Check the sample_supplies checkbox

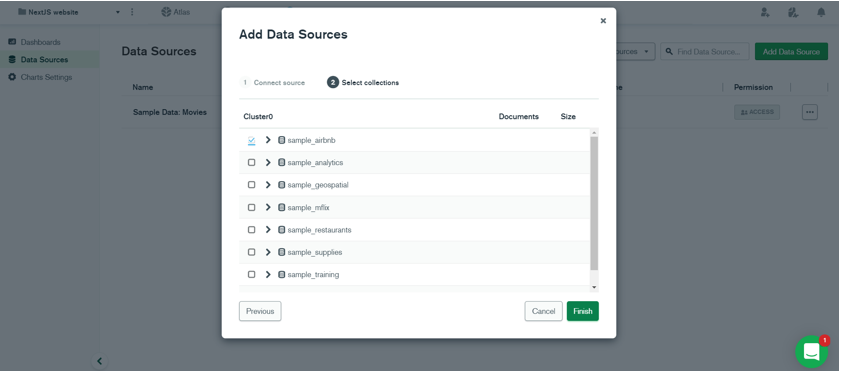click(252, 252)
